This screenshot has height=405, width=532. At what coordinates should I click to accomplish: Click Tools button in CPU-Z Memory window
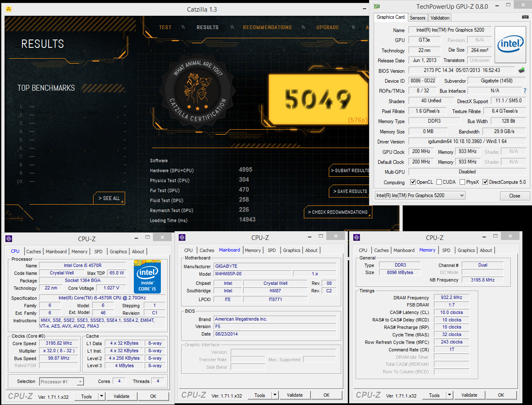[x=434, y=395]
